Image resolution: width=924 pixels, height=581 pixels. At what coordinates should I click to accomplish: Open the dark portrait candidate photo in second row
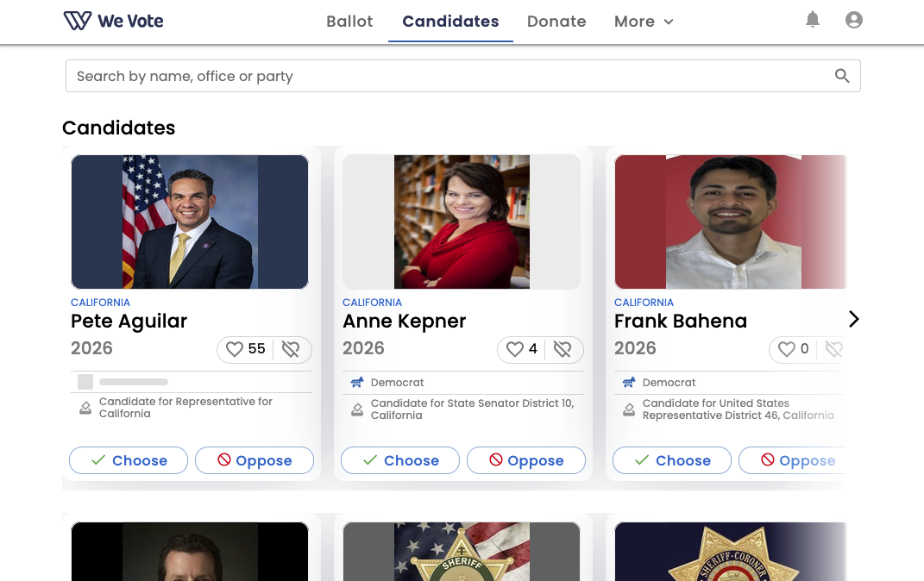(x=190, y=552)
